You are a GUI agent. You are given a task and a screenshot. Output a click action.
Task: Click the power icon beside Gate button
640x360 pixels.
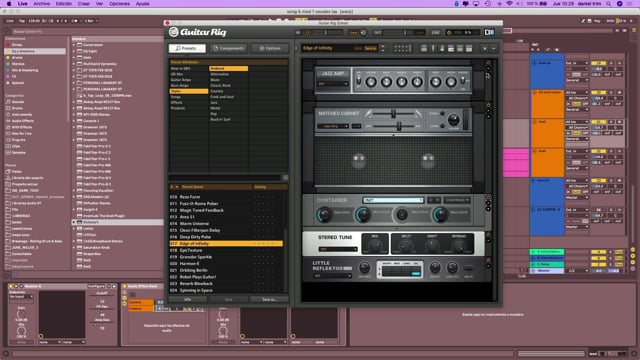click(363, 32)
